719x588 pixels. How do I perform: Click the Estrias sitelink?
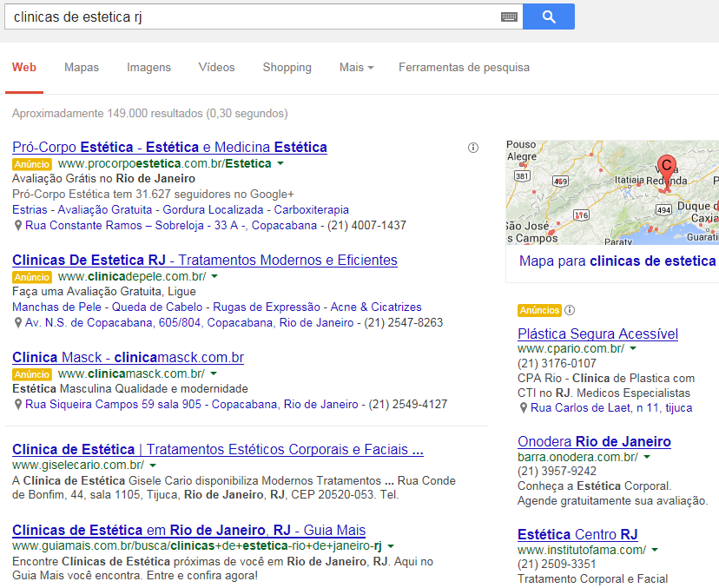(30, 210)
